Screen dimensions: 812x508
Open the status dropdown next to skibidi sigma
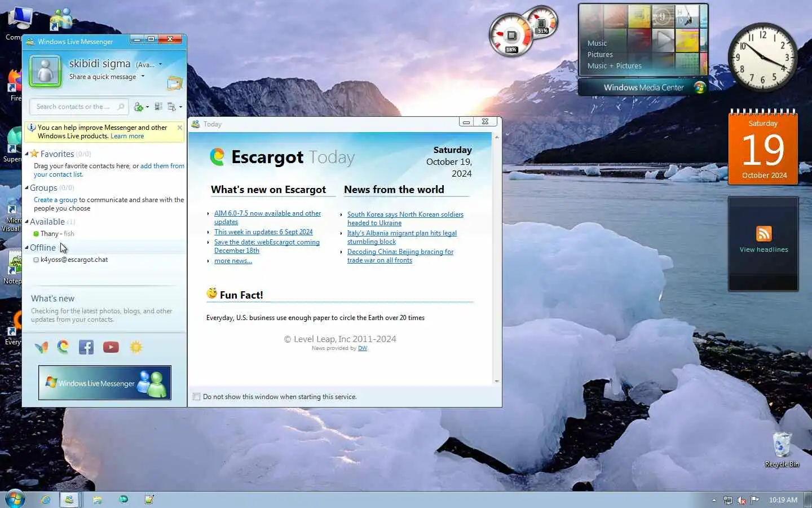coord(160,64)
